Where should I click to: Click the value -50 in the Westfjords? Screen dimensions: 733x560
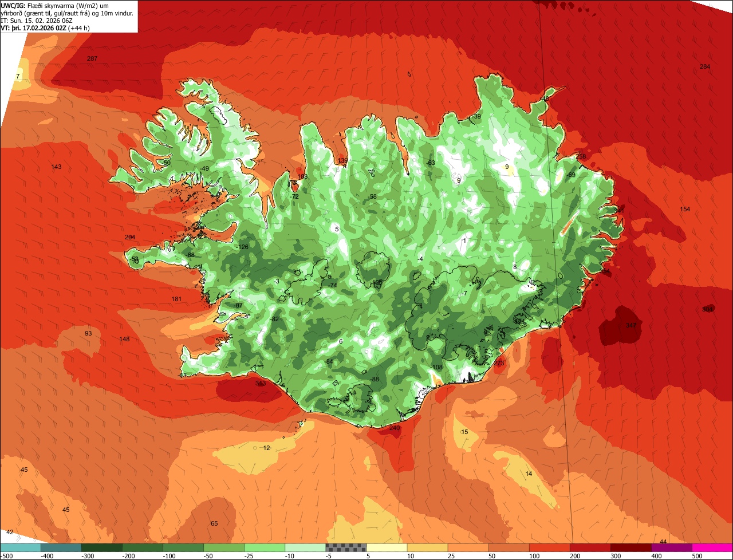point(166,163)
